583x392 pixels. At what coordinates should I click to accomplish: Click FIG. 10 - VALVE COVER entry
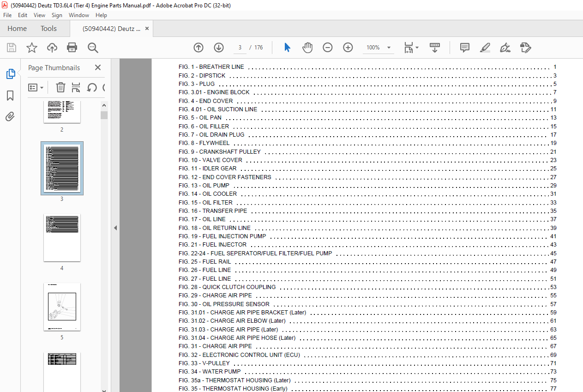pos(210,160)
